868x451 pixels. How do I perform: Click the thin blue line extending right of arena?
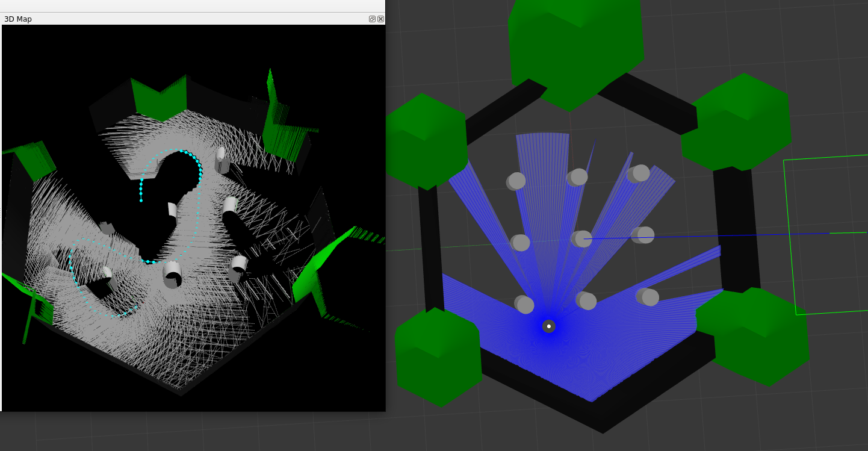tap(722, 235)
